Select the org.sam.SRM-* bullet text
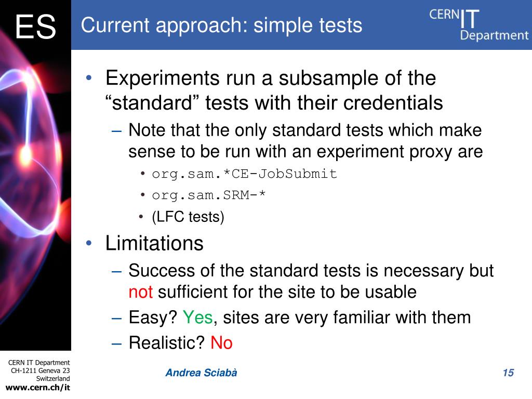This screenshot has width=532, height=399. 209,195
